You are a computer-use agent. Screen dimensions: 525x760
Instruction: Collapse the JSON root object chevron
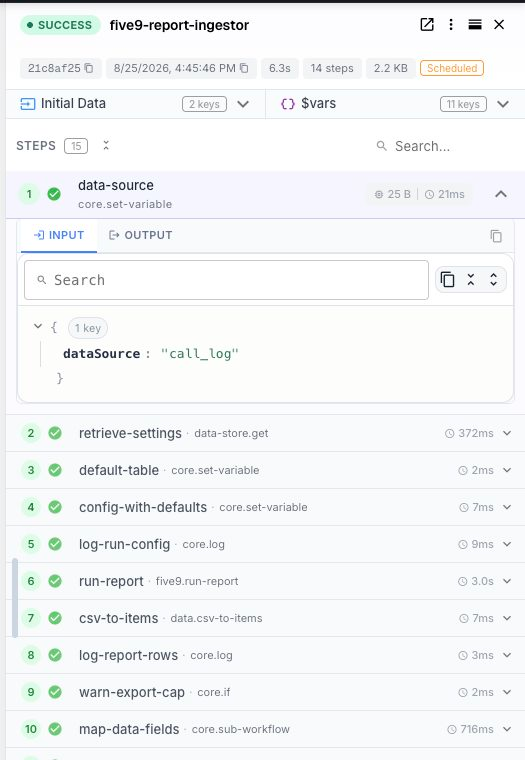click(x=38, y=326)
